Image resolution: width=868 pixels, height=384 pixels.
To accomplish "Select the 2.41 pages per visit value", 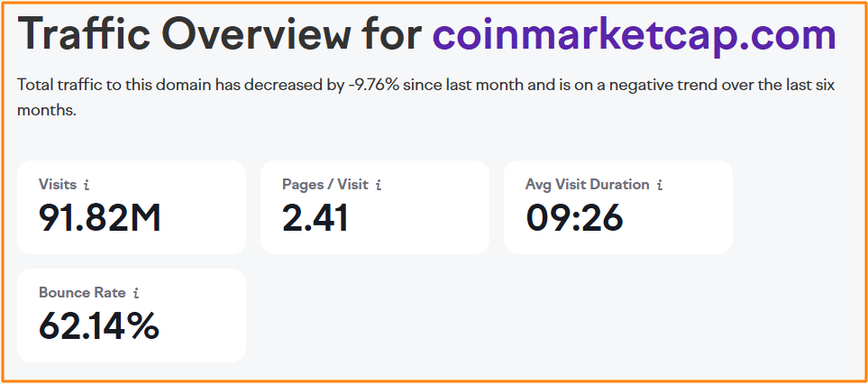I will (x=315, y=217).
